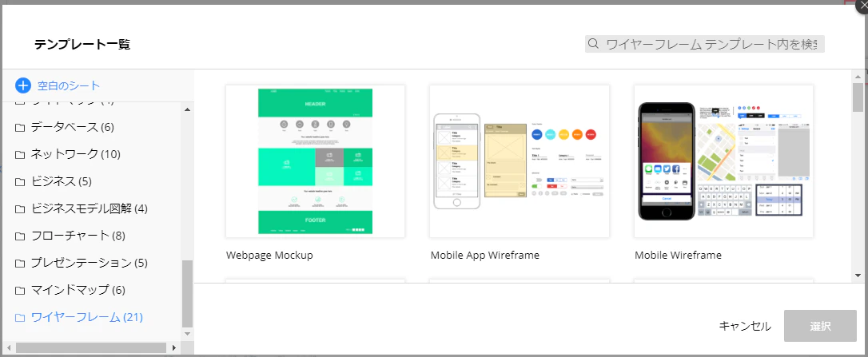
Task: Click category list scroll left arrow
Action: point(8,348)
